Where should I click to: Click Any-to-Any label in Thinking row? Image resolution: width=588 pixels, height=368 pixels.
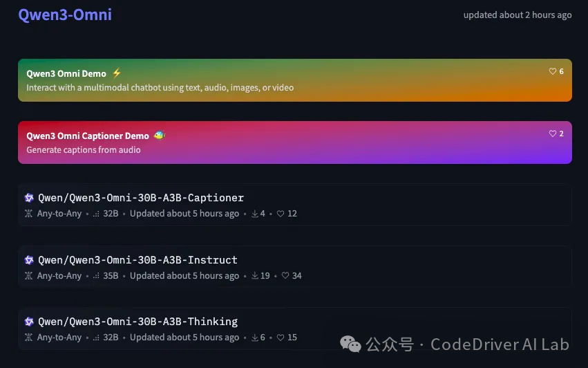click(59, 337)
